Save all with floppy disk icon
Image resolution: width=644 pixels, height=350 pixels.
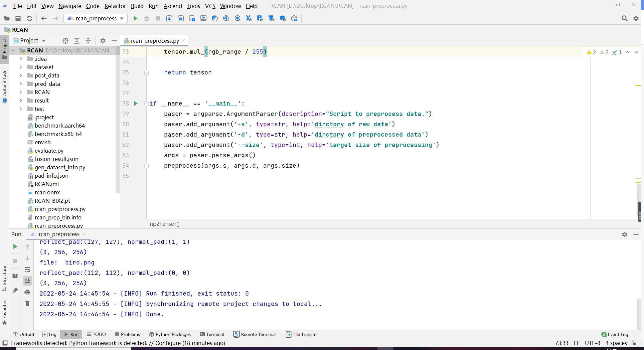click(x=18, y=18)
